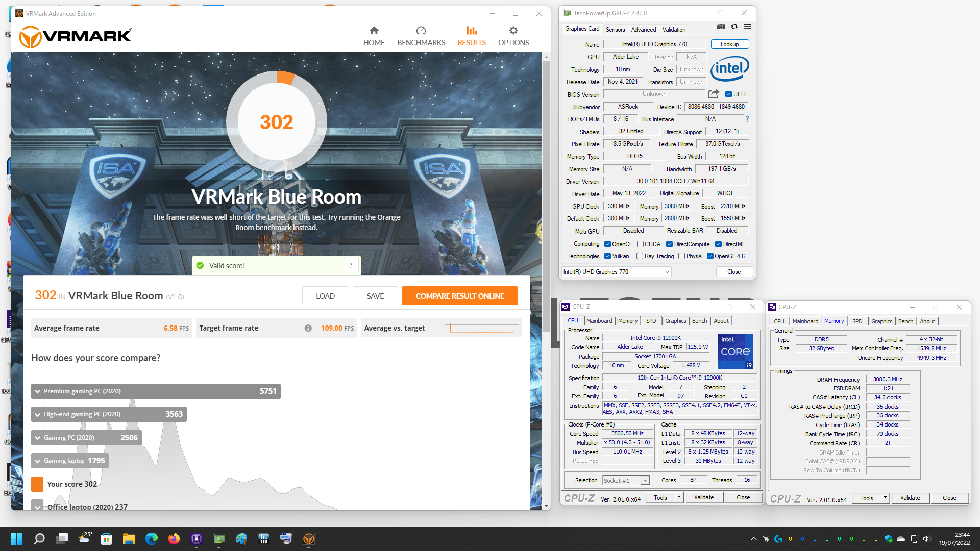Click the Average vs. target indicator bar

482,328
